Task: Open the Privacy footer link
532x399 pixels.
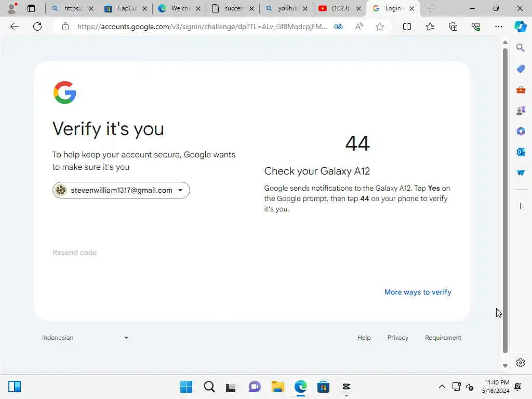Action: 397,338
